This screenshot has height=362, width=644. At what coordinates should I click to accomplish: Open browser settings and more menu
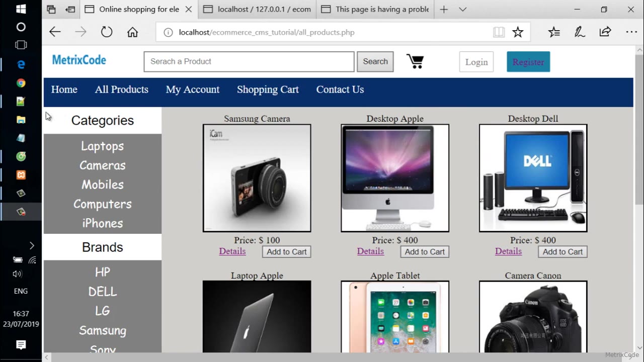631,32
